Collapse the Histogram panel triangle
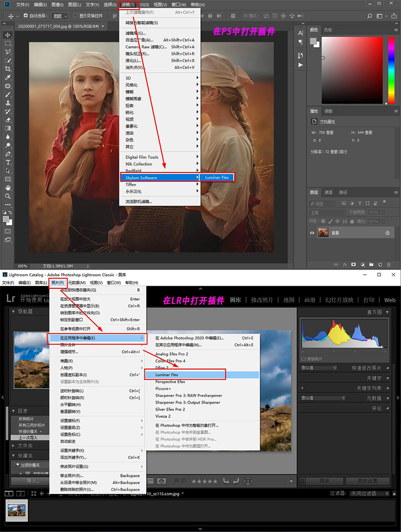Screen dimensions: 401x532 387,312
